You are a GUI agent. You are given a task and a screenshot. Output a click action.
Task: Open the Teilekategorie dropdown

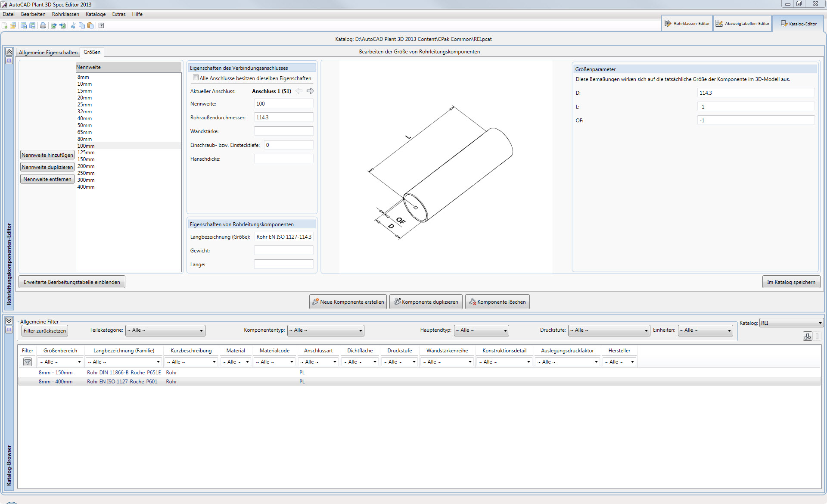165,330
